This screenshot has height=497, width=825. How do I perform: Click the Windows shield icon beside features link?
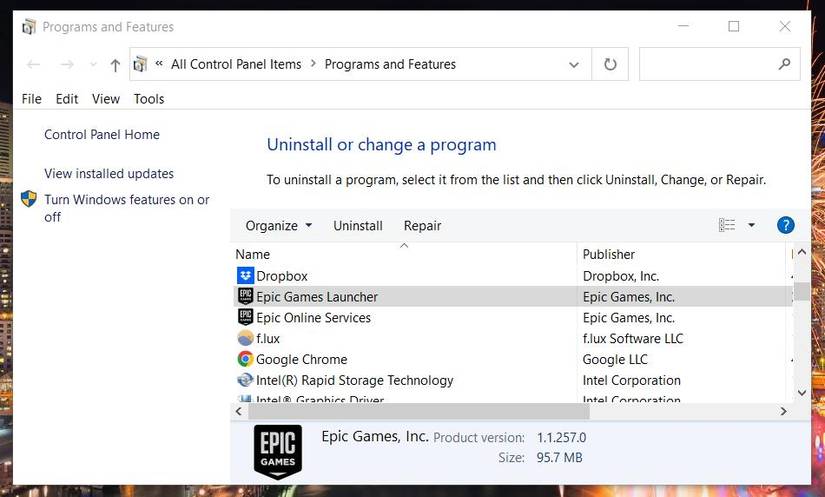pos(29,199)
